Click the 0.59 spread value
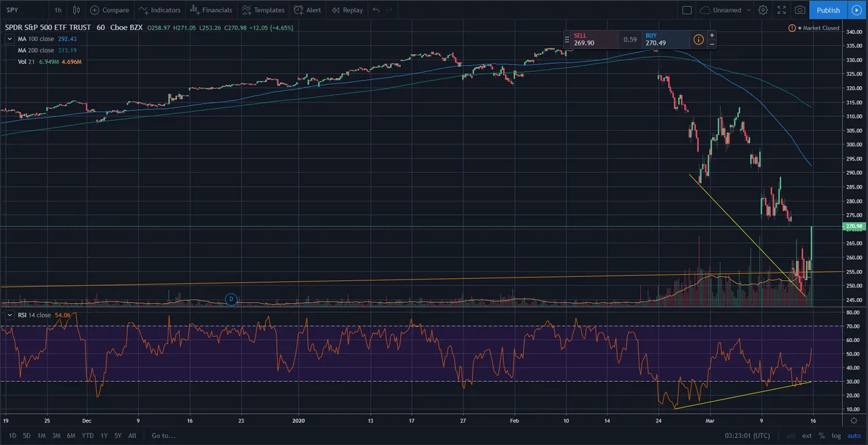868x445 pixels. [630, 39]
